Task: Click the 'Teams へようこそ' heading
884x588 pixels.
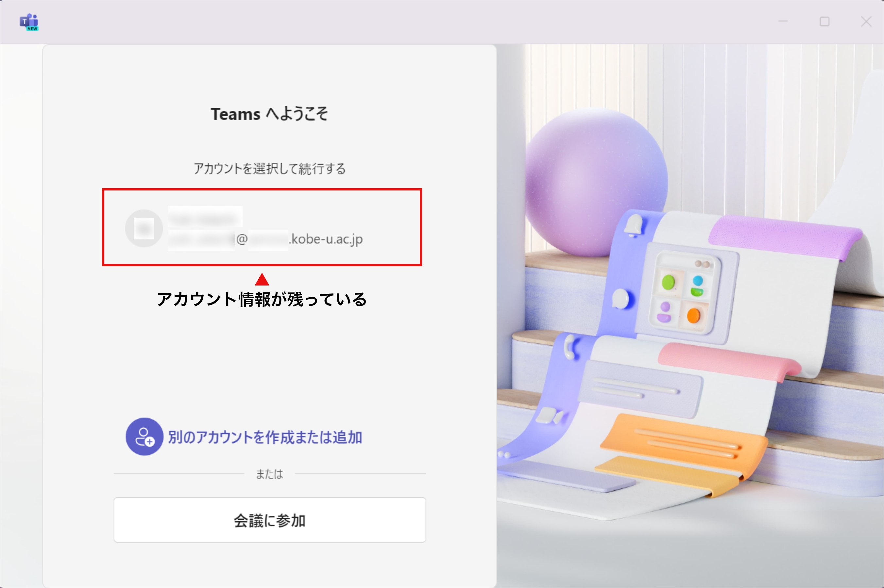Action: pyautogui.click(x=269, y=114)
